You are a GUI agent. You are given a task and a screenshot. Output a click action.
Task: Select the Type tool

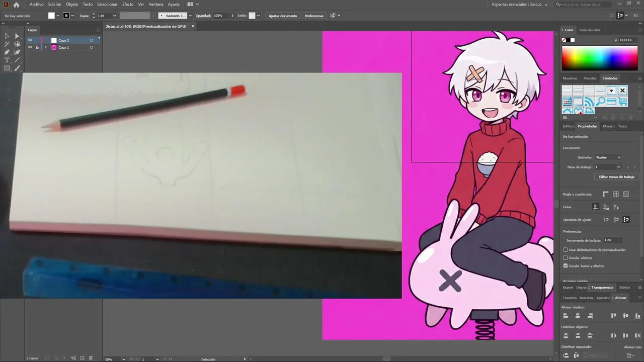[7, 60]
